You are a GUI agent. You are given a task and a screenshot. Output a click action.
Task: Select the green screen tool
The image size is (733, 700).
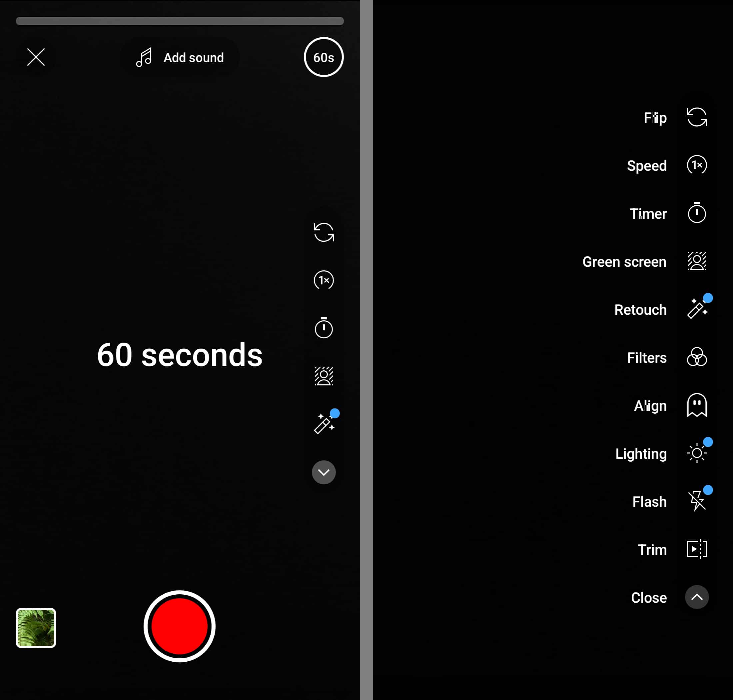[696, 261]
